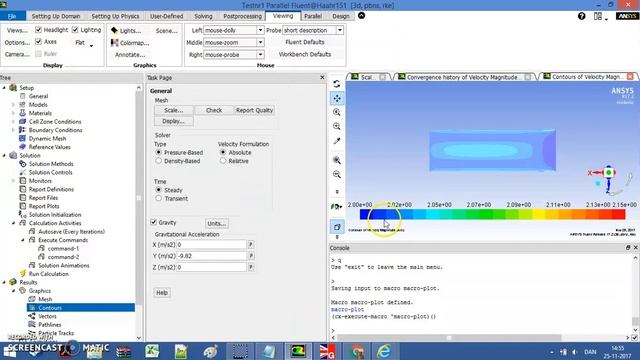Open the help question mark icon

click(582, 16)
